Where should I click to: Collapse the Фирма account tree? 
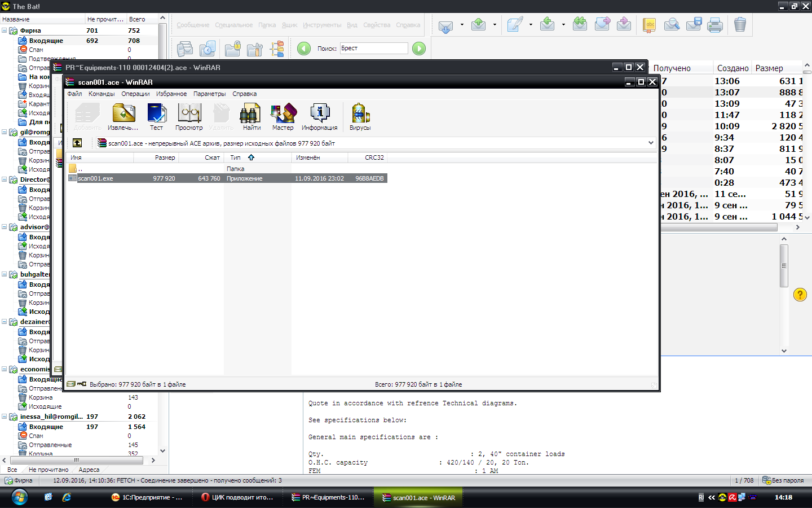pos(5,30)
